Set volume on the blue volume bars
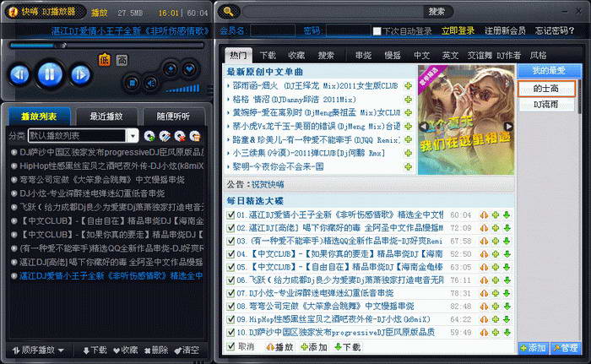 tap(182, 89)
